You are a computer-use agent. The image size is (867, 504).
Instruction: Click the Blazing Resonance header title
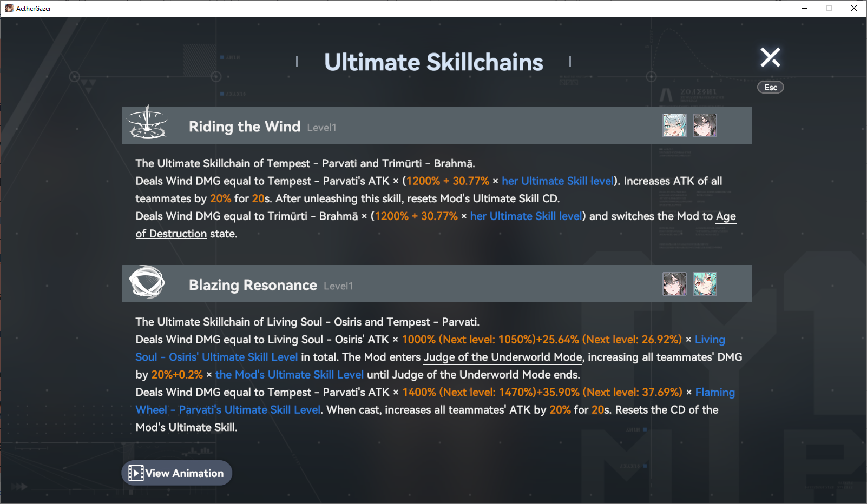(x=253, y=285)
